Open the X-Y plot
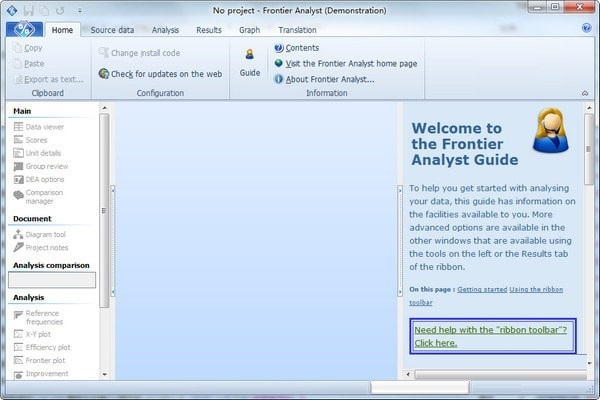Image resolution: width=600 pixels, height=400 pixels. 32,334
